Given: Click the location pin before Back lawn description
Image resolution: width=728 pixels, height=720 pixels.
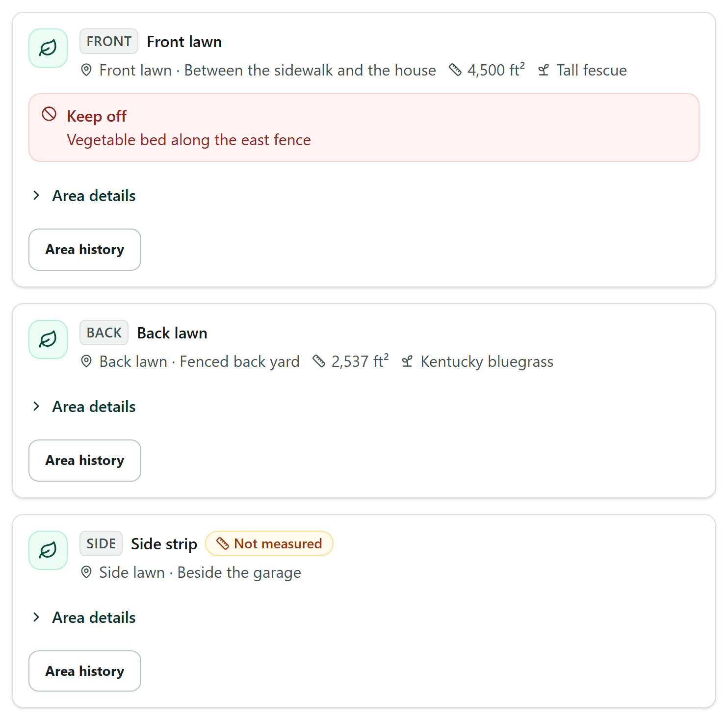Looking at the screenshot, I should [86, 361].
